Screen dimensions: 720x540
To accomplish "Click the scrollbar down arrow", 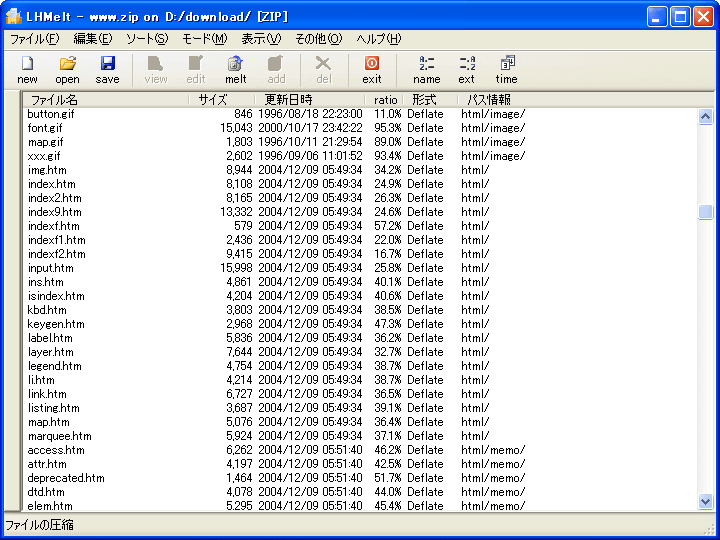I will tap(705, 501).
